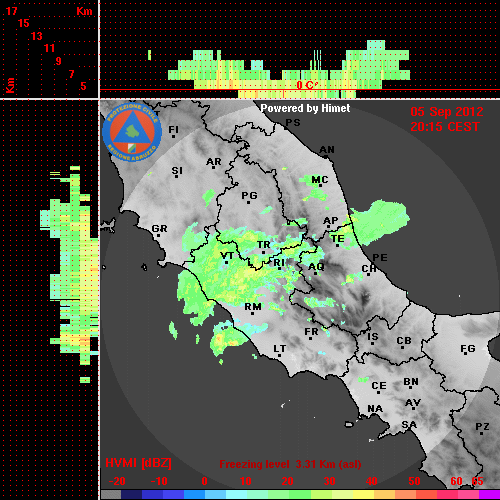Click the 'Freezing level 3.31 Km (asl)' text

(x=290, y=464)
